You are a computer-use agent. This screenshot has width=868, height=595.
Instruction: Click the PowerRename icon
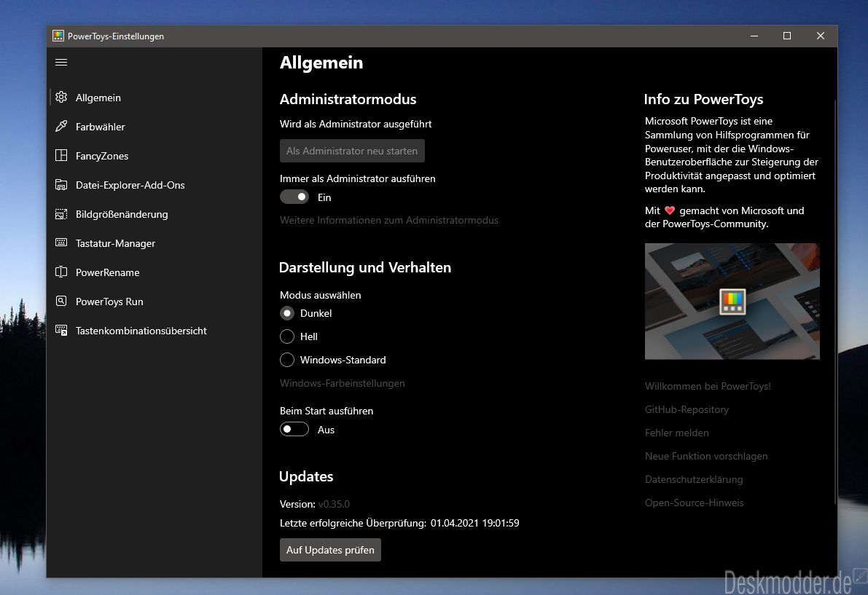61,272
